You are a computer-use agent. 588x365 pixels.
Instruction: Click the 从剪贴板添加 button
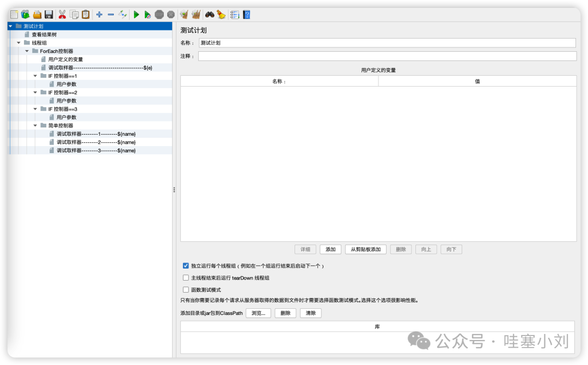[366, 250]
